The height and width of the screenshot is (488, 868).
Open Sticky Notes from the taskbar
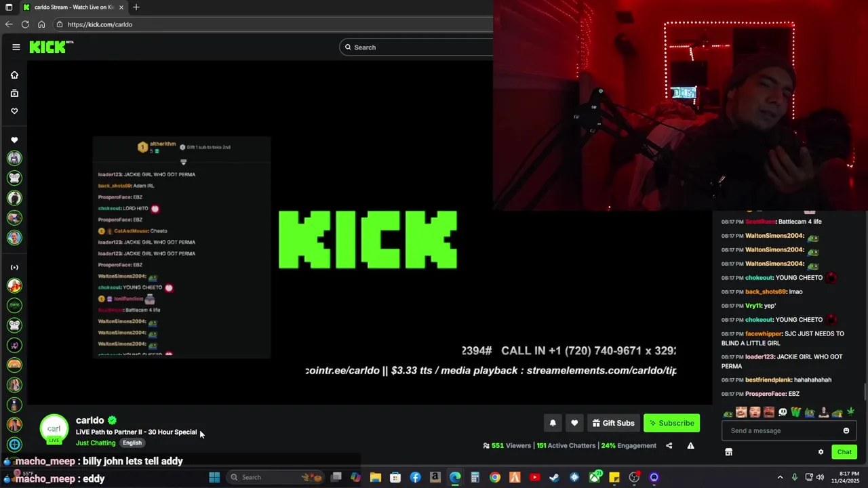tap(614, 477)
